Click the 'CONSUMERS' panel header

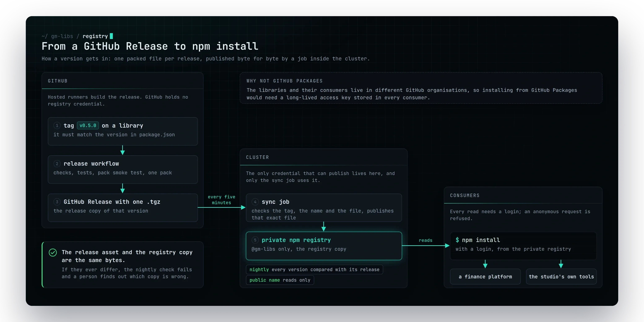click(x=465, y=196)
